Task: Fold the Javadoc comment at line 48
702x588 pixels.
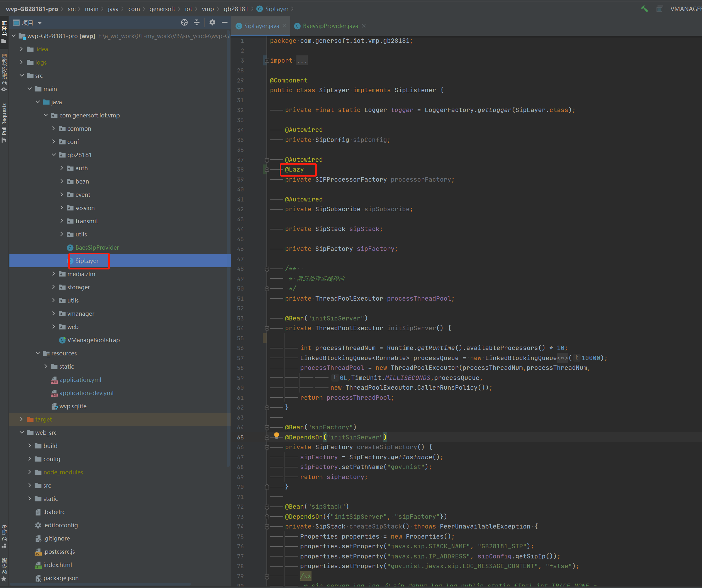Action: (x=267, y=269)
